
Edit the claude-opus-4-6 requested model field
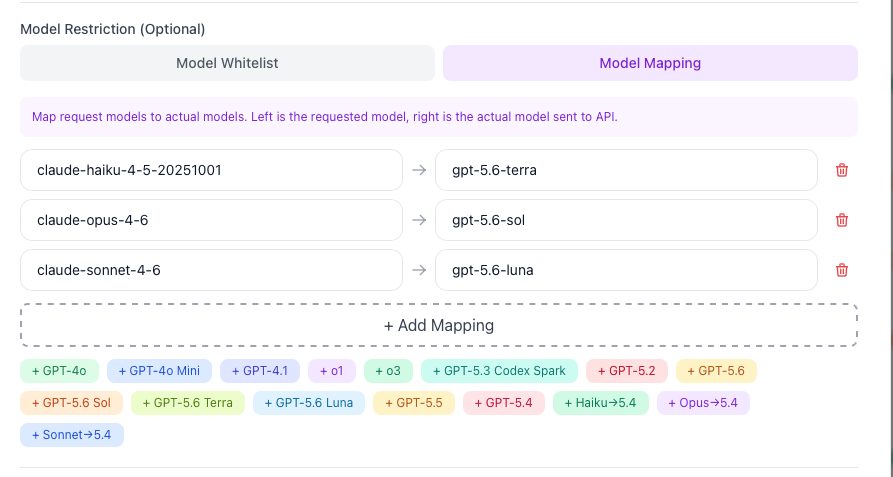(x=211, y=220)
